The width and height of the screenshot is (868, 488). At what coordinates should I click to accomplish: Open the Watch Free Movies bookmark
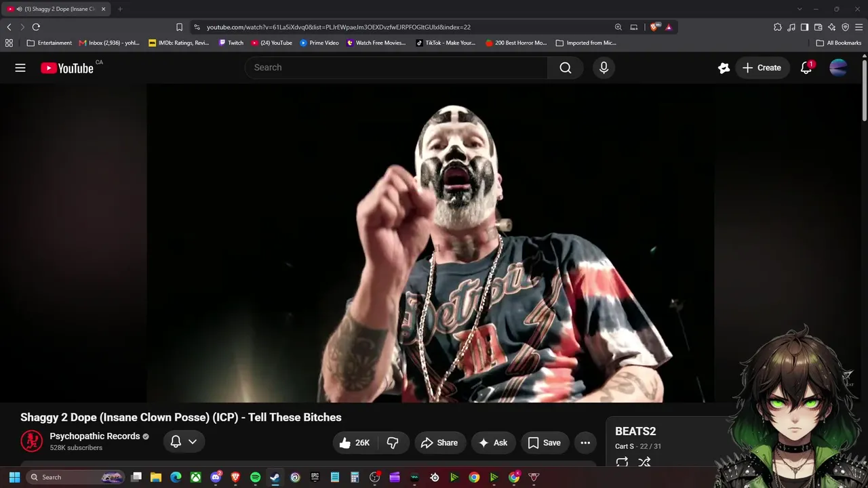pos(376,43)
